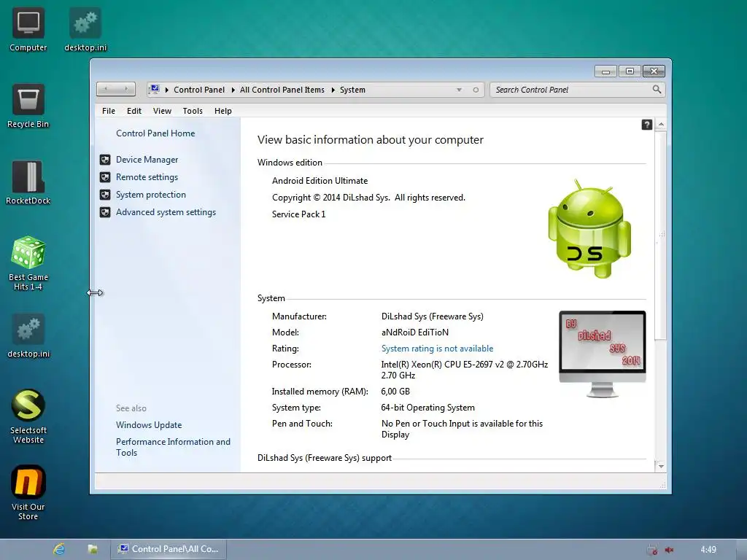Go to Control Panel Home

[x=155, y=133]
